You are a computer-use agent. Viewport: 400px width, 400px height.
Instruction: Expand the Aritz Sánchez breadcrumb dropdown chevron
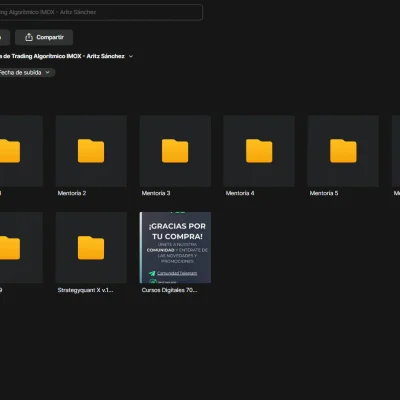(x=131, y=56)
